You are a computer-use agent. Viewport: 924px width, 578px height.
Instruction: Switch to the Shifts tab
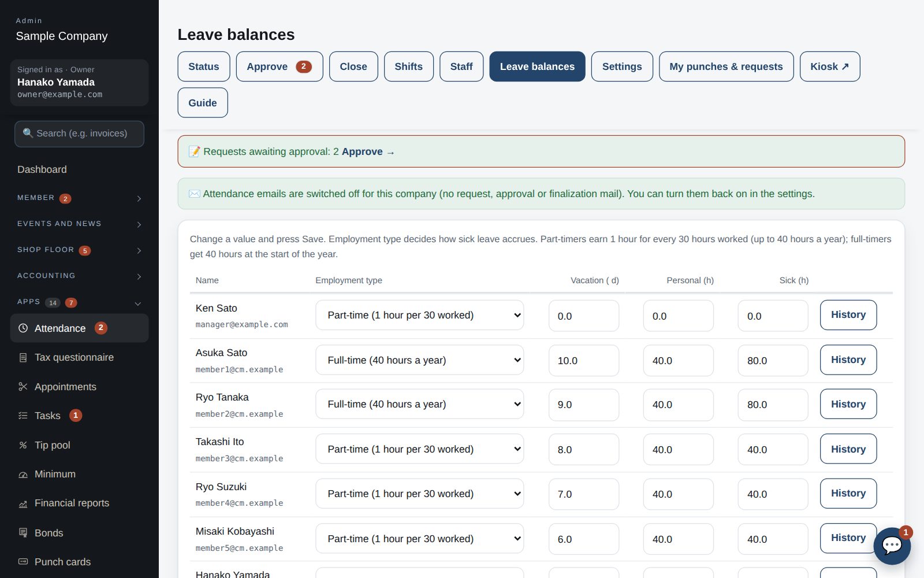click(408, 66)
